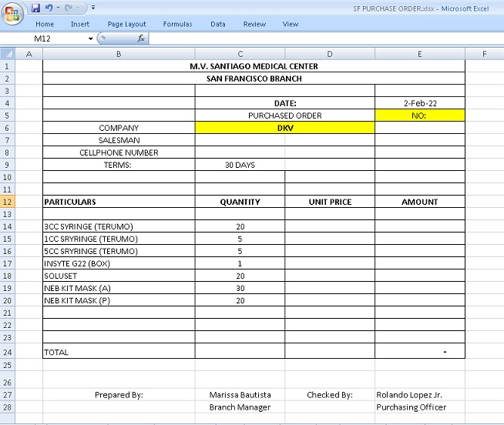Click the M.V. SANTIAGO MEDICAL CENTER title cell
This screenshot has width=504, height=425.
point(254,66)
